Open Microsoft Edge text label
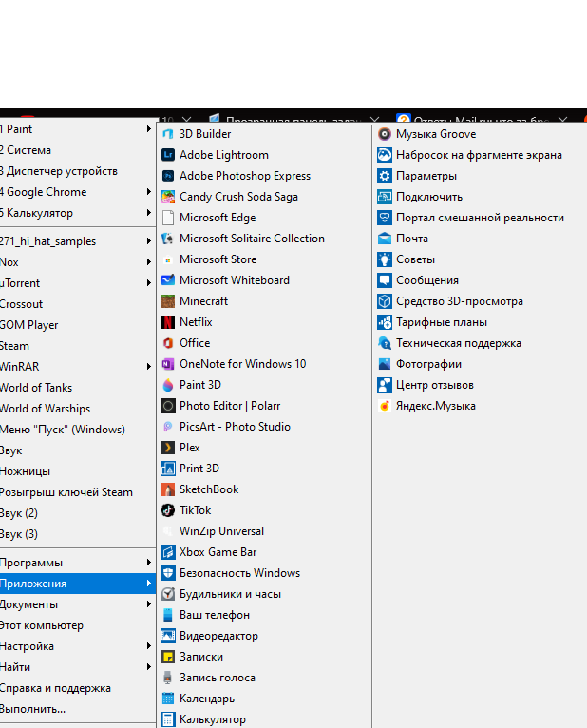 (x=218, y=218)
